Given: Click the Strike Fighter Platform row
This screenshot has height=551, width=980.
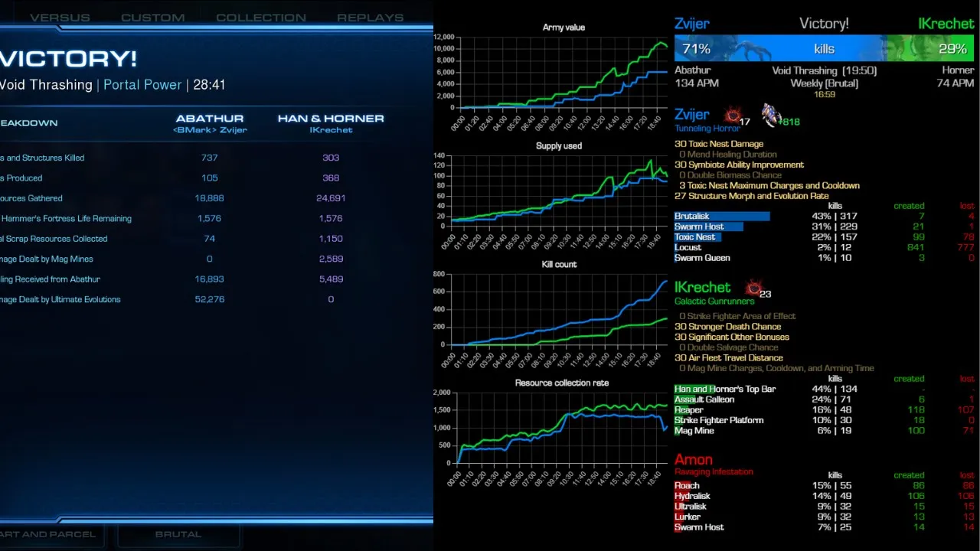Looking at the screenshot, I should [x=824, y=420].
